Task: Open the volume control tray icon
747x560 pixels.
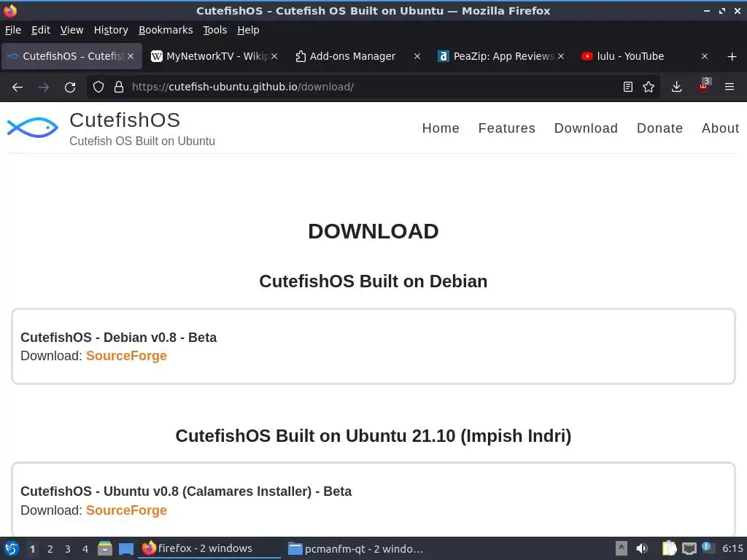Action: [x=642, y=548]
